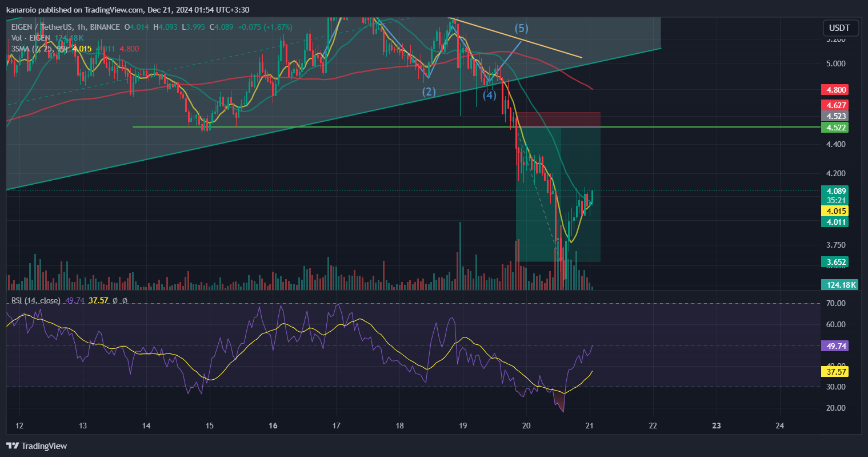Image resolution: width=868 pixels, height=457 pixels.
Task: Click the 60.00 RSI scale label
Action: click(836, 324)
